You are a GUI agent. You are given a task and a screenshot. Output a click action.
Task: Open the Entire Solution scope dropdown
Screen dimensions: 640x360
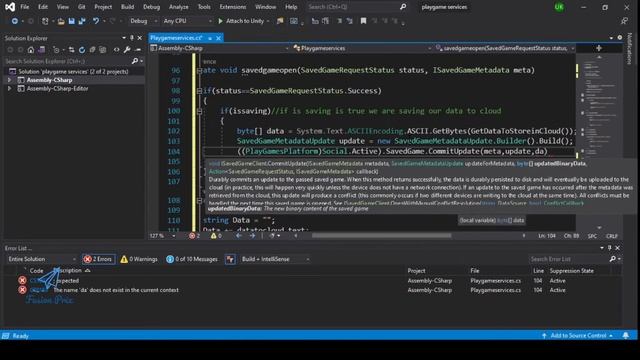[41, 259]
